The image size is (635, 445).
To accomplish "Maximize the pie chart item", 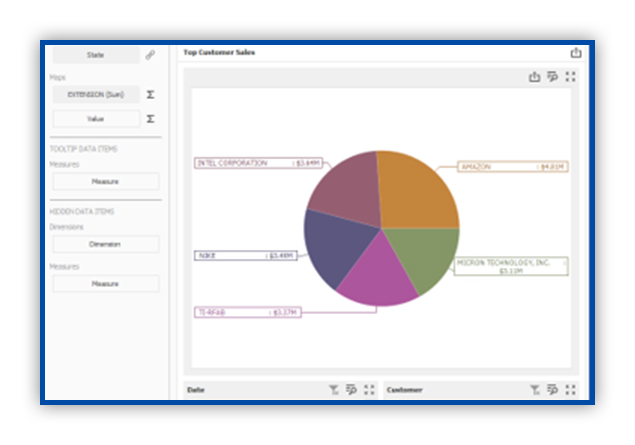I will (x=570, y=77).
